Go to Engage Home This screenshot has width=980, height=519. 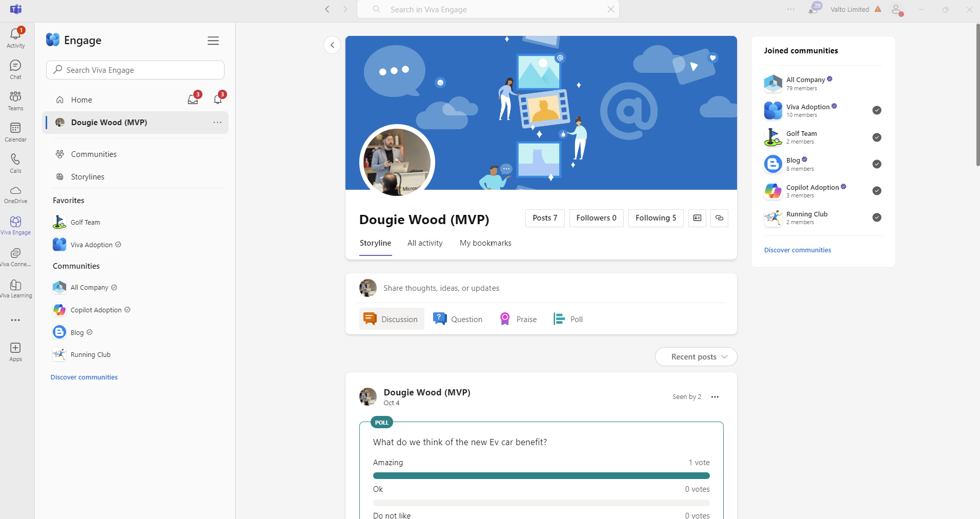(x=81, y=100)
